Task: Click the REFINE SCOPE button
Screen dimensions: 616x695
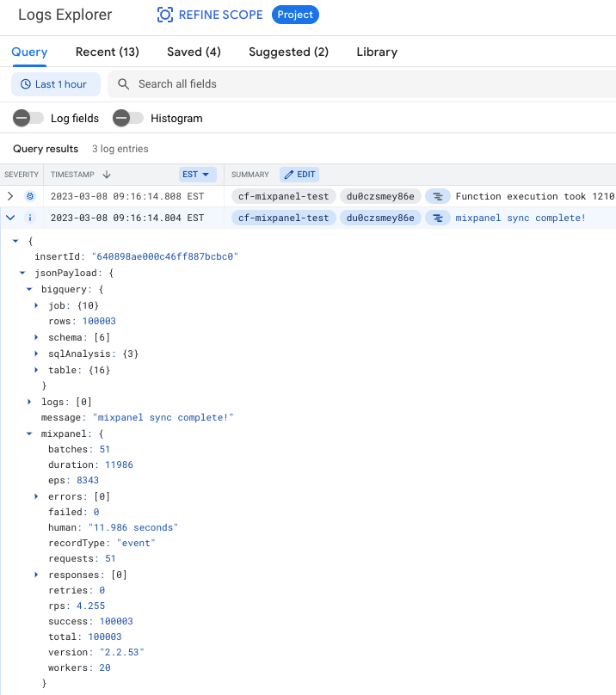Action: (210, 15)
